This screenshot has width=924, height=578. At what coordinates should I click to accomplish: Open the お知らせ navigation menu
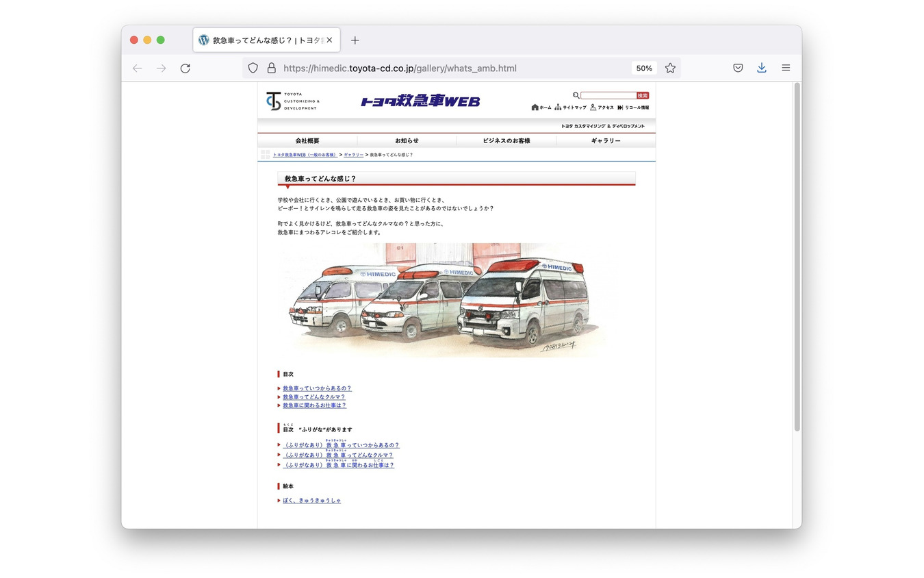(x=407, y=140)
